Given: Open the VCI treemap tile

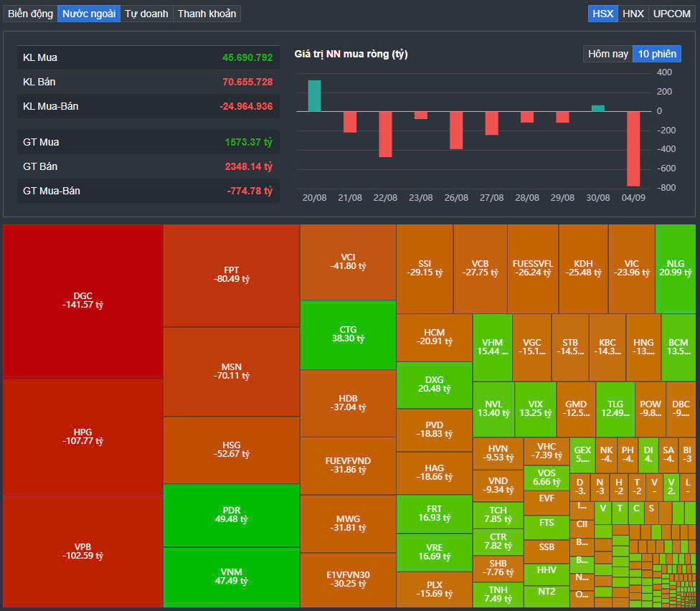Looking at the screenshot, I should tap(348, 262).
